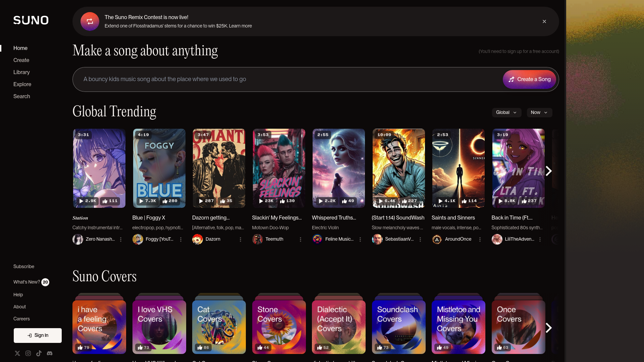
Task: Open the About link
Action: (x=19, y=307)
